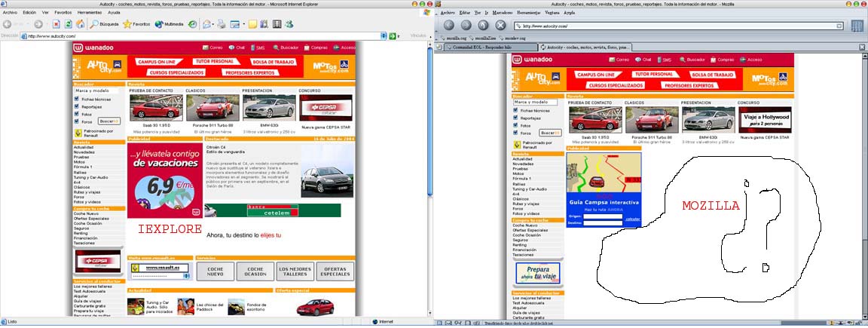Open Marcadores menu in Mozilla
This screenshot has height=328, width=868.
(503, 12)
